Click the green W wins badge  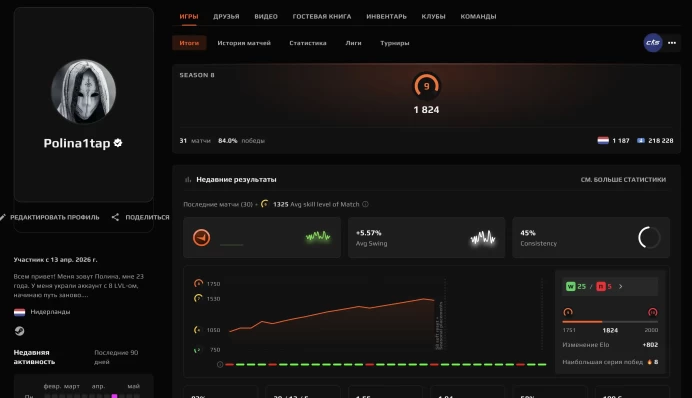(x=570, y=286)
